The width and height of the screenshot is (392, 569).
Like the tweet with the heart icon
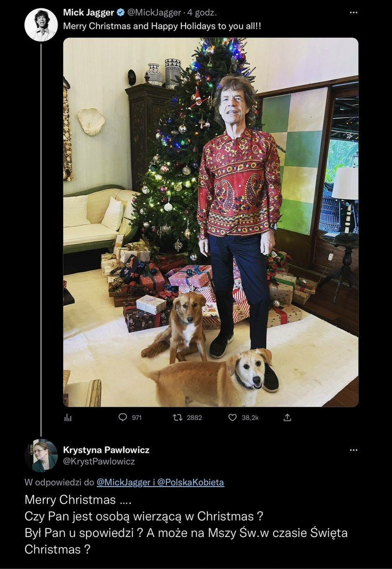(x=232, y=417)
